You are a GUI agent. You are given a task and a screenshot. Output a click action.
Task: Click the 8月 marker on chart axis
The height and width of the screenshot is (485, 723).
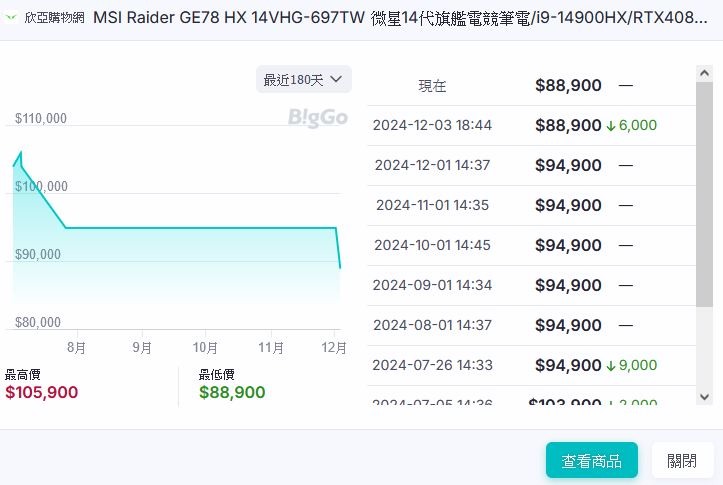76,348
